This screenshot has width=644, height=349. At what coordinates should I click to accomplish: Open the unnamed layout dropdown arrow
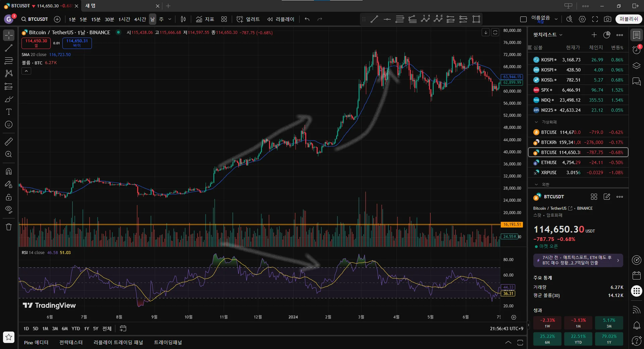coord(556,19)
